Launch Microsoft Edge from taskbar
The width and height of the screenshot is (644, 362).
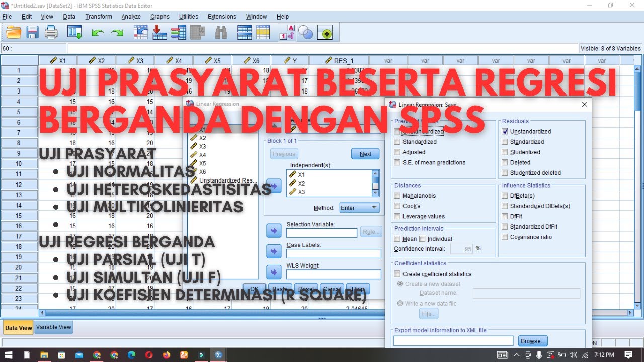[x=131, y=354]
